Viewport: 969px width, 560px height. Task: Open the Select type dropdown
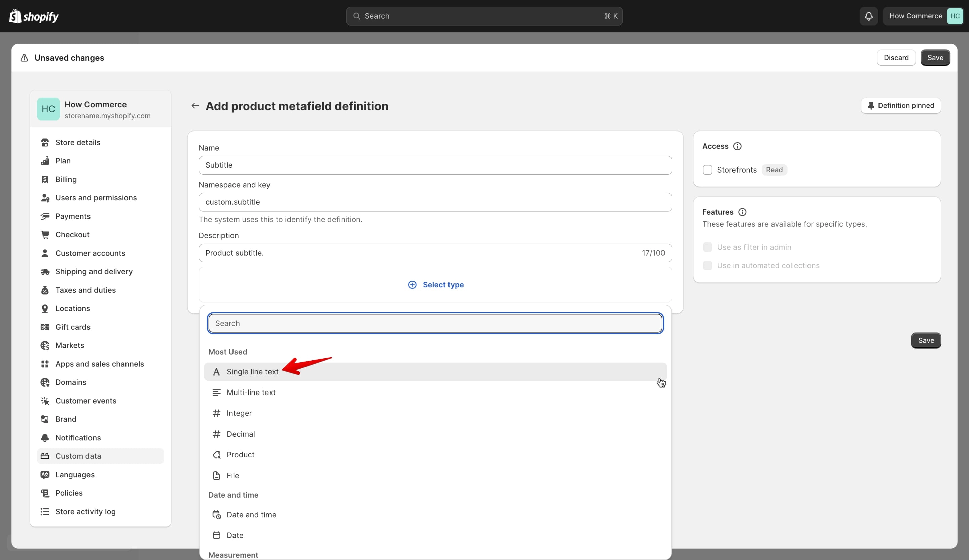435,285
